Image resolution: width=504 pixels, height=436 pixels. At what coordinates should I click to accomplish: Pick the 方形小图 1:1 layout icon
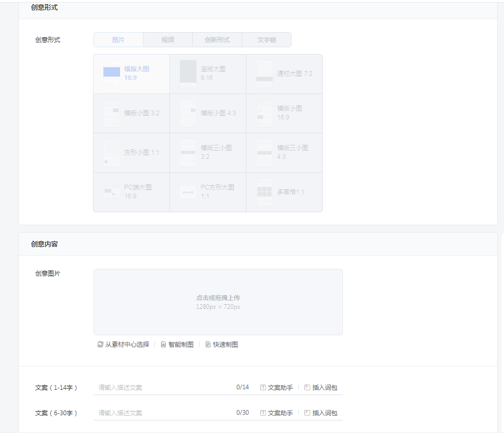click(112, 153)
